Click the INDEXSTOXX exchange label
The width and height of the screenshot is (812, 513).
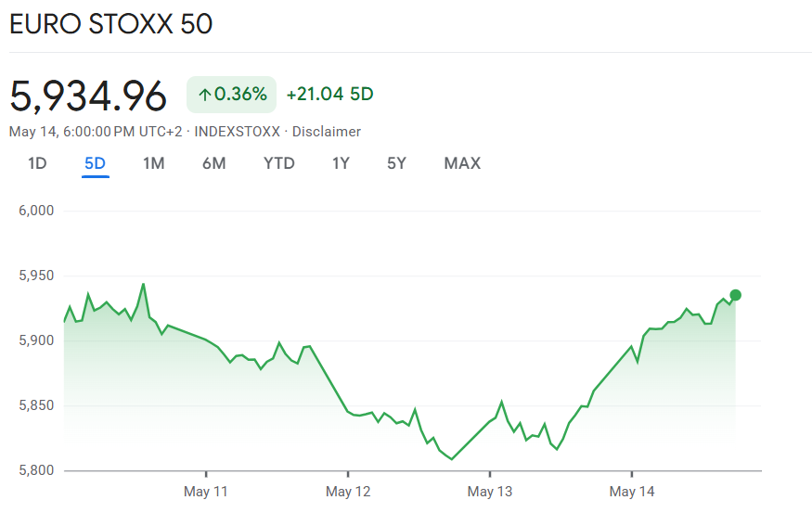(x=238, y=132)
